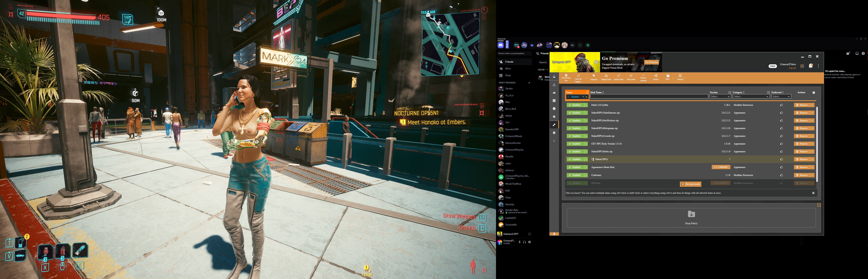Toggle Enabled status for NakedNPCsCrowds.zip

pos(575,136)
